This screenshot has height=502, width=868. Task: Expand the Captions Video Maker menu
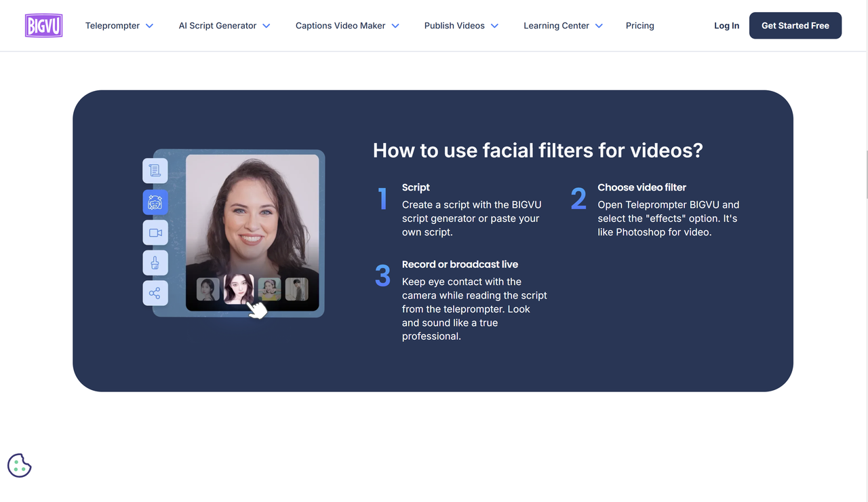(x=347, y=25)
